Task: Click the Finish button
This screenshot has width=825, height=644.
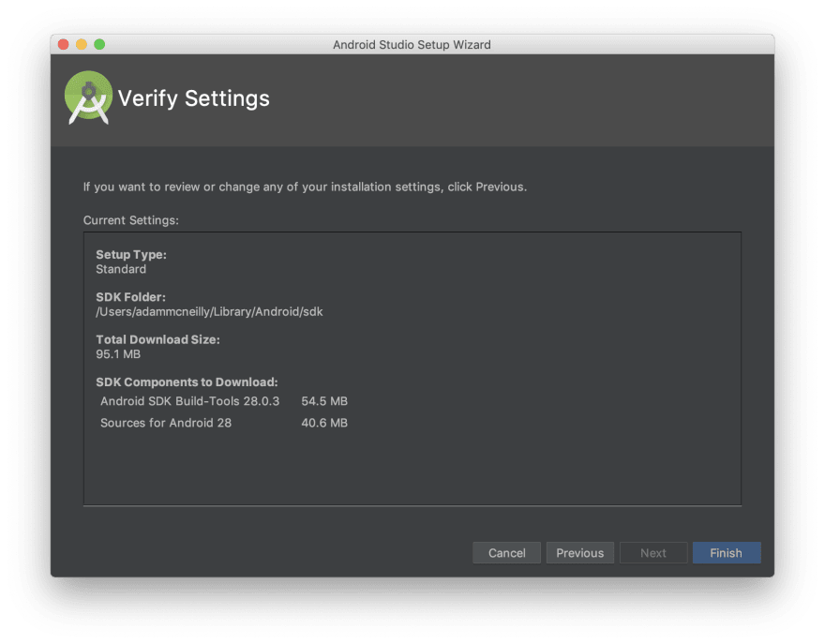Action: (726, 553)
